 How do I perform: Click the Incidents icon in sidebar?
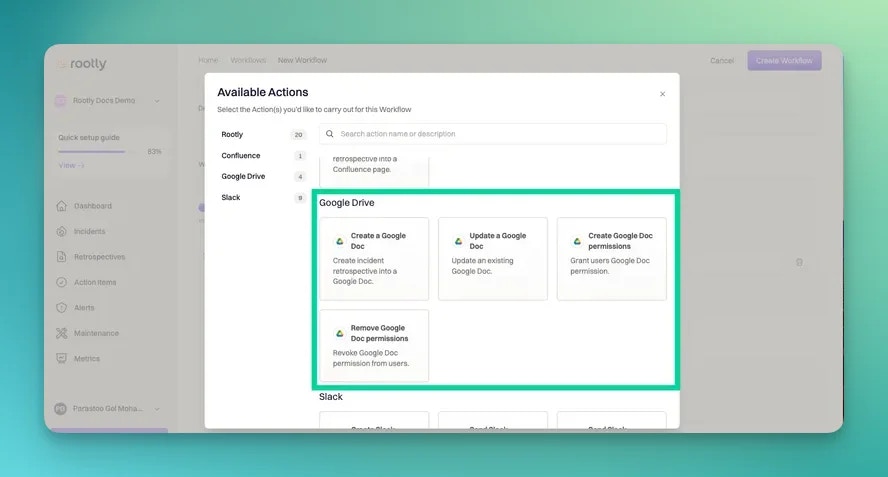[x=61, y=231]
